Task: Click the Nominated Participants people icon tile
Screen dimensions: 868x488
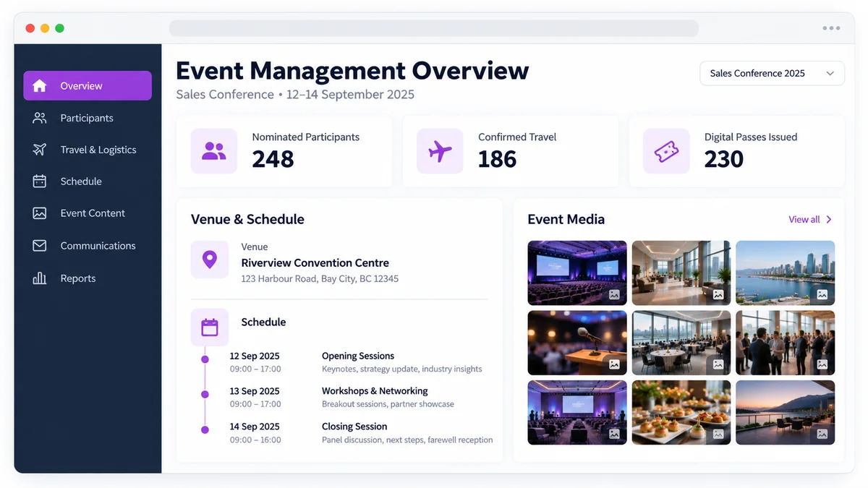Action: click(214, 151)
